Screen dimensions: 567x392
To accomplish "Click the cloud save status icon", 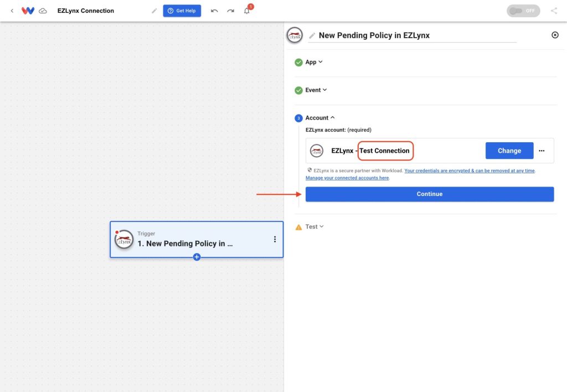I will (43, 11).
